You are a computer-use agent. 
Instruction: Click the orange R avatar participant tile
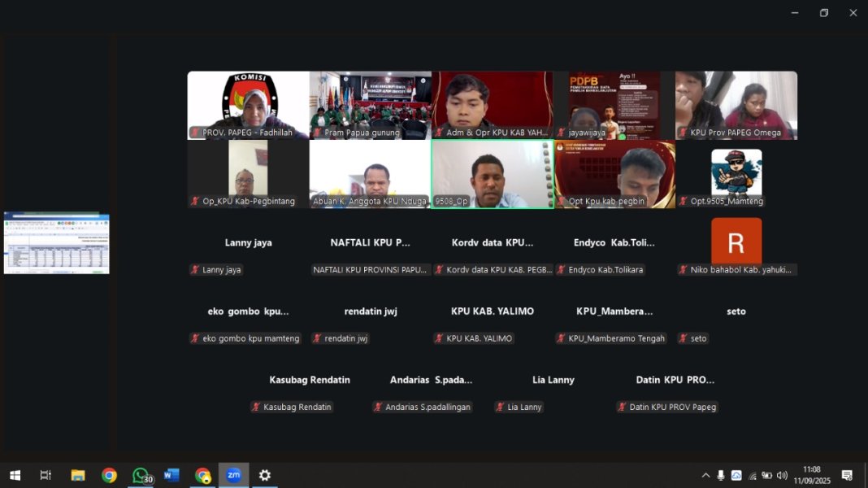click(736, 242)
